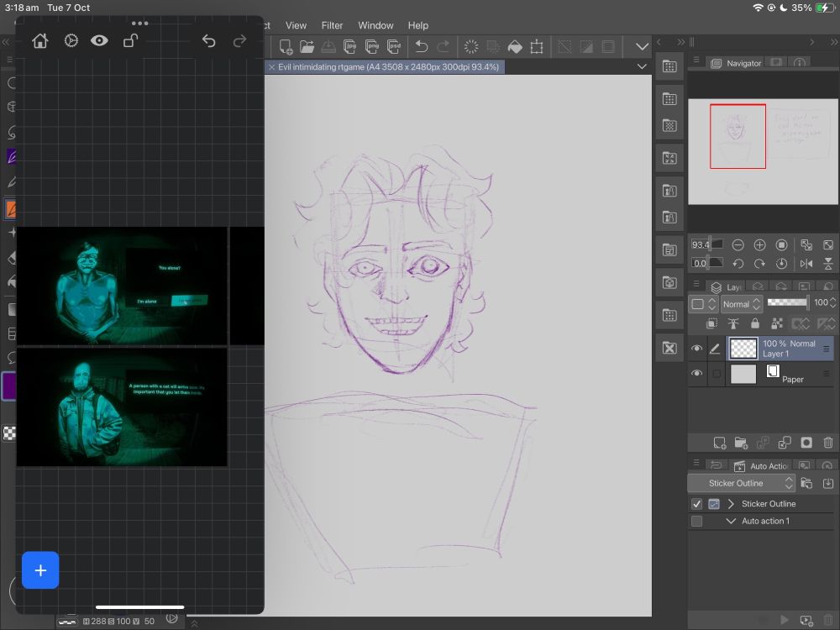Click the Fill paint bucket icon

515,47
